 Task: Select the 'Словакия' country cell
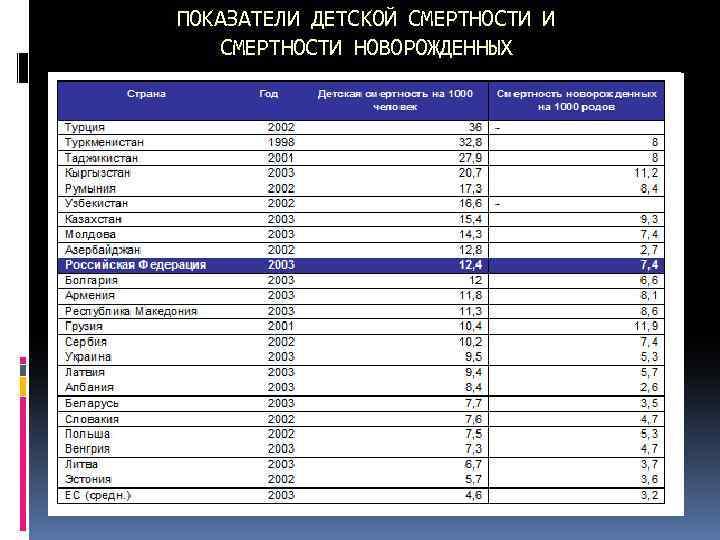[x=92, y=419]
